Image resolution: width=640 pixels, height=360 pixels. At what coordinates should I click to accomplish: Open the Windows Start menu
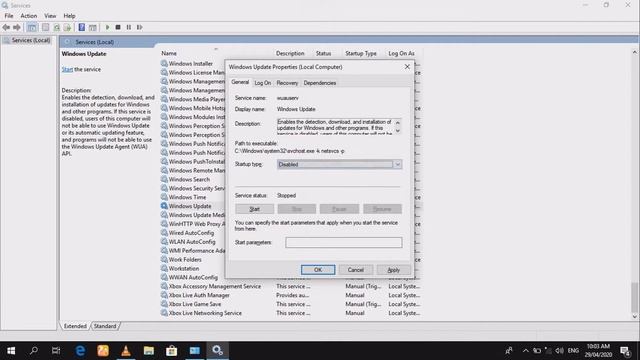pos(11,351)
